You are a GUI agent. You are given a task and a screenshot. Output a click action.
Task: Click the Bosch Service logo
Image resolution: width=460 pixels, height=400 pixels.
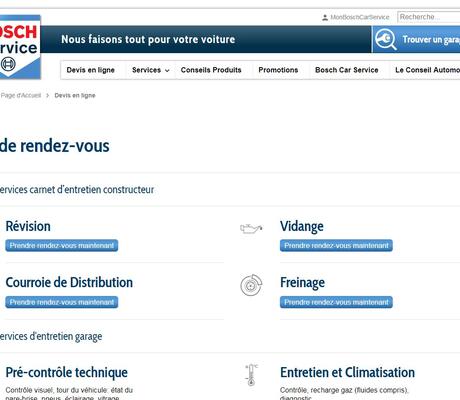20,47
